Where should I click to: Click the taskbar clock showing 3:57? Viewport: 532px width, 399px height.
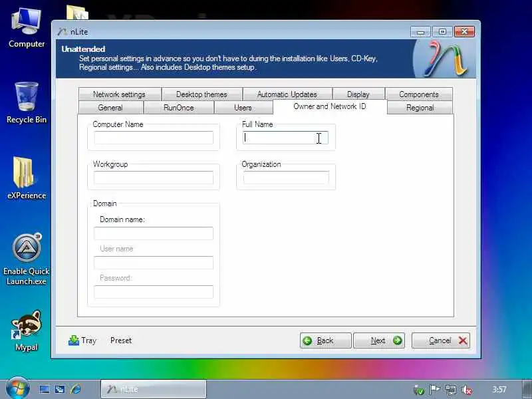click(499, 390)
